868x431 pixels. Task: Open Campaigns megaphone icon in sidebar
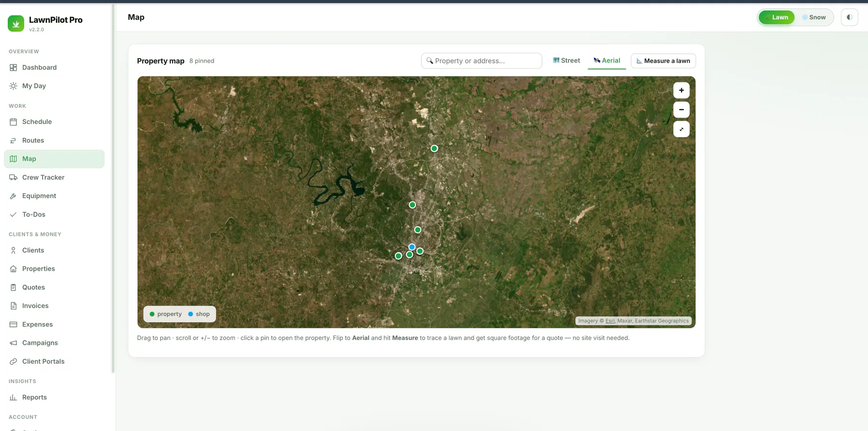point(13,343)
